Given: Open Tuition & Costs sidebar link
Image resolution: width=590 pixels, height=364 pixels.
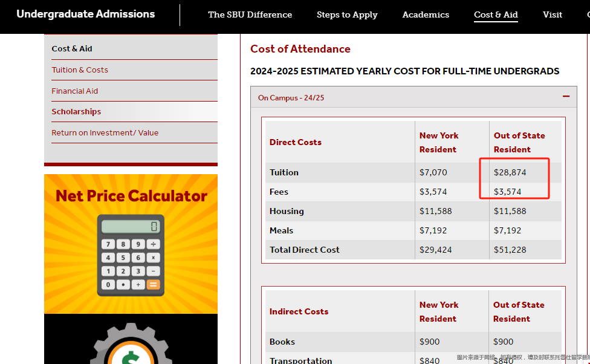Looking at the screenshot, I should coord(80,70).
